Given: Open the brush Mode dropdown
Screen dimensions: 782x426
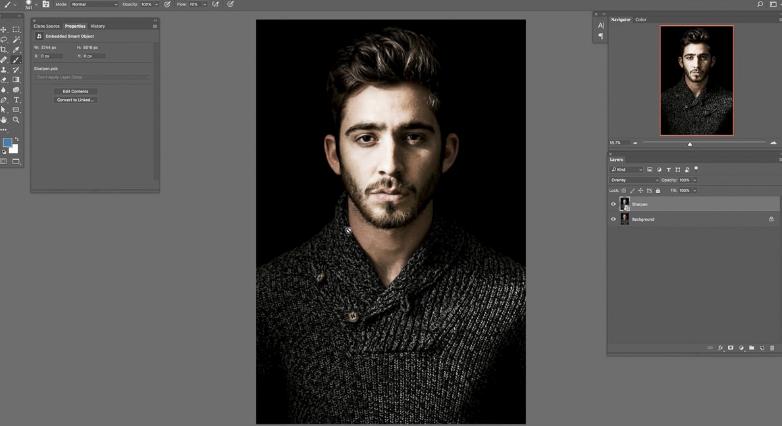Looking at the screenshot, I should [x=94, y=4].
